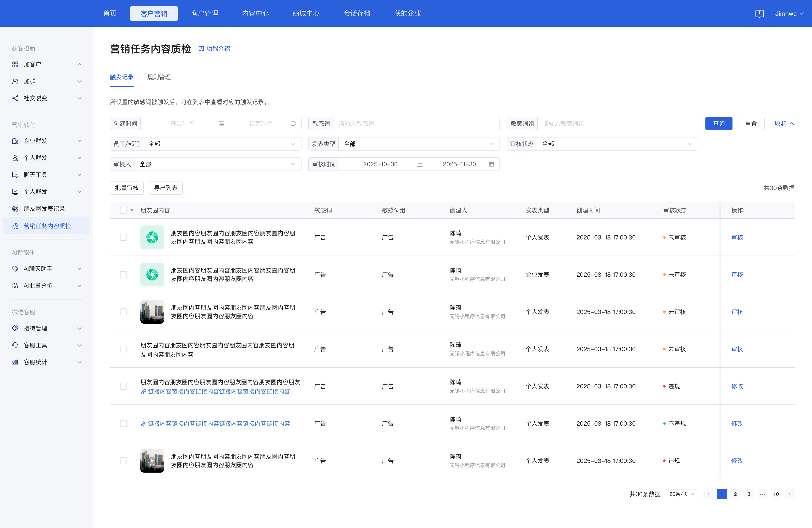Screen dimensions: 812x528
Task: Click the 加客户 sidebar icon
Action: [x=15, y=64]
